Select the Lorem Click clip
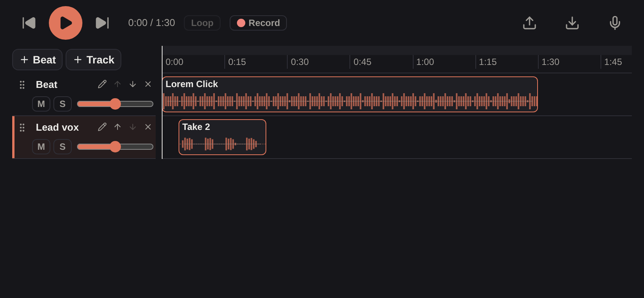Viewport: 644px width, 298px height. pos(350,94)
